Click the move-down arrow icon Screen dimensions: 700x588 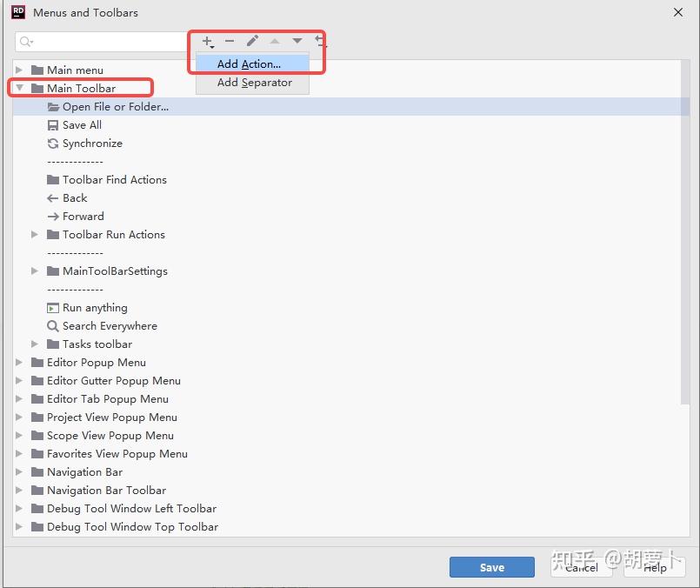coord(296,41)
